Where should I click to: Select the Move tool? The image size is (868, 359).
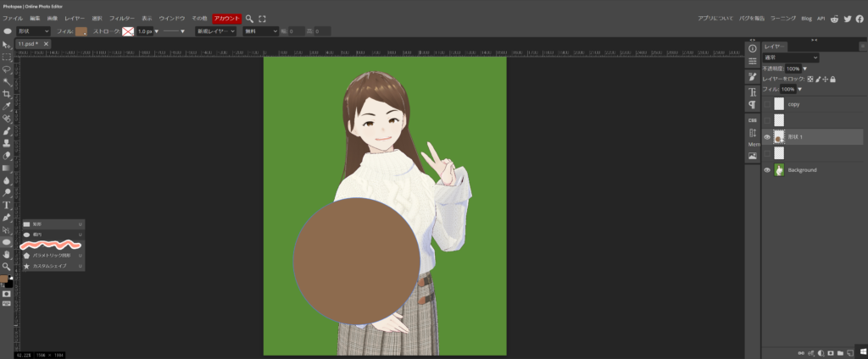tap(7, 44)
